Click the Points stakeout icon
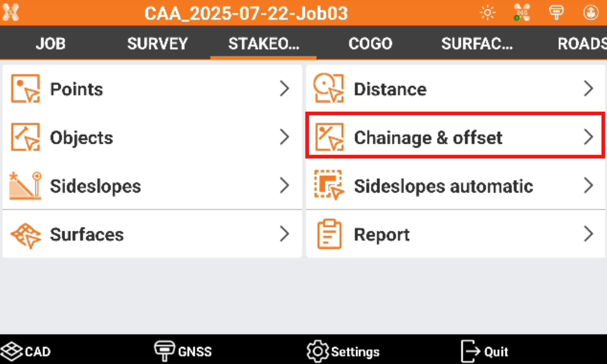Screen dimensions: 607x364 point(25,89)
